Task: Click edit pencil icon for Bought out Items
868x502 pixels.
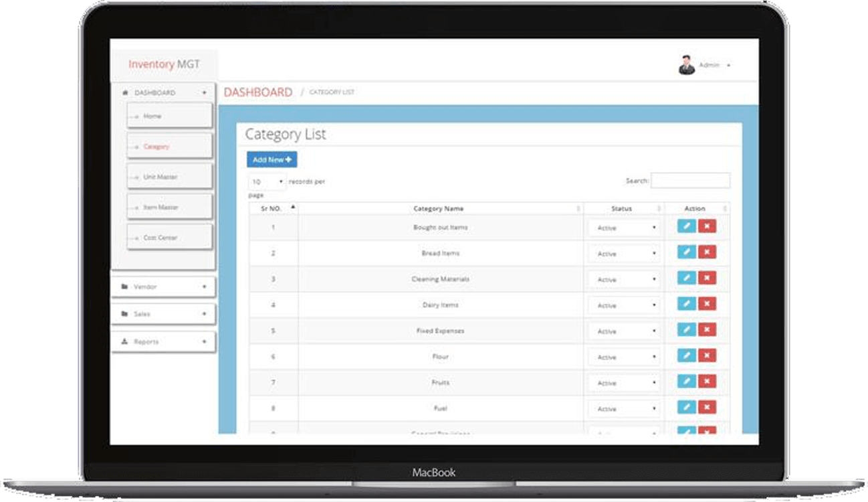Action: point(686,226)
